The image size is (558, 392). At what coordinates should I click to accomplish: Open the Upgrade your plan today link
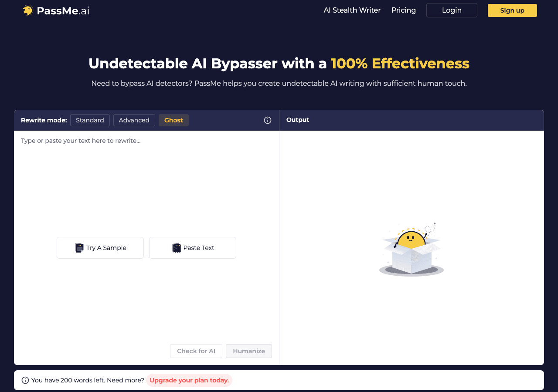pyautogui.click(x=189, y=380)
